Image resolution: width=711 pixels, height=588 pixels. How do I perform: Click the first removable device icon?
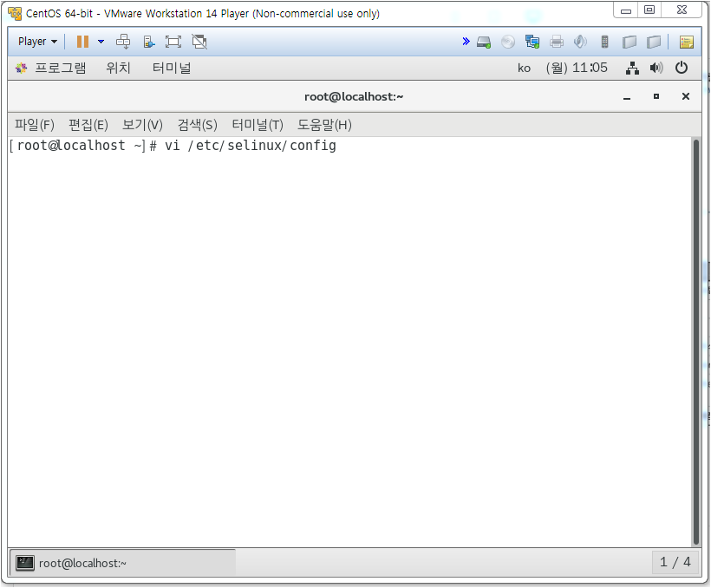pos(629,42)
